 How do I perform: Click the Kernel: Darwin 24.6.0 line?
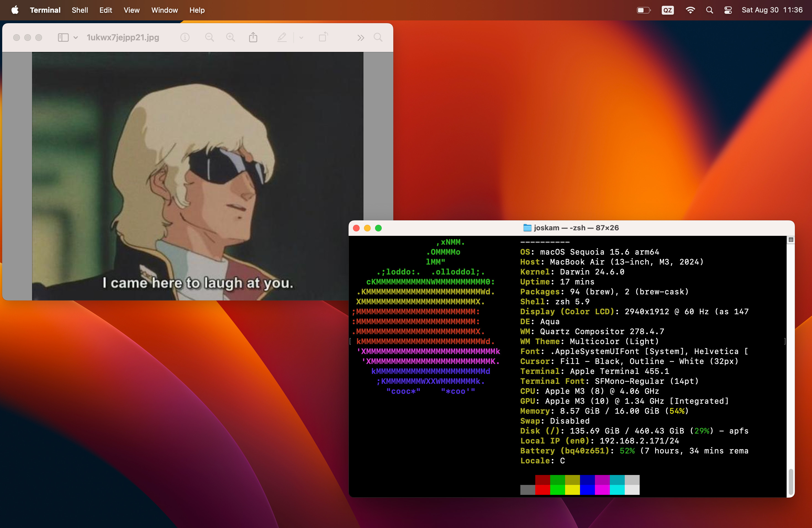click(572, 271)
